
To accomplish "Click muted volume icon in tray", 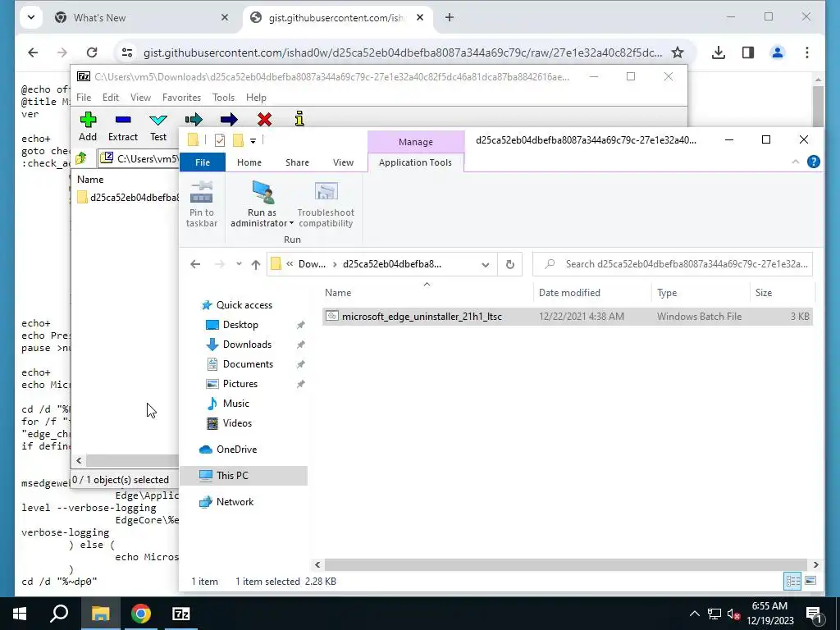I will coord(733,614).
